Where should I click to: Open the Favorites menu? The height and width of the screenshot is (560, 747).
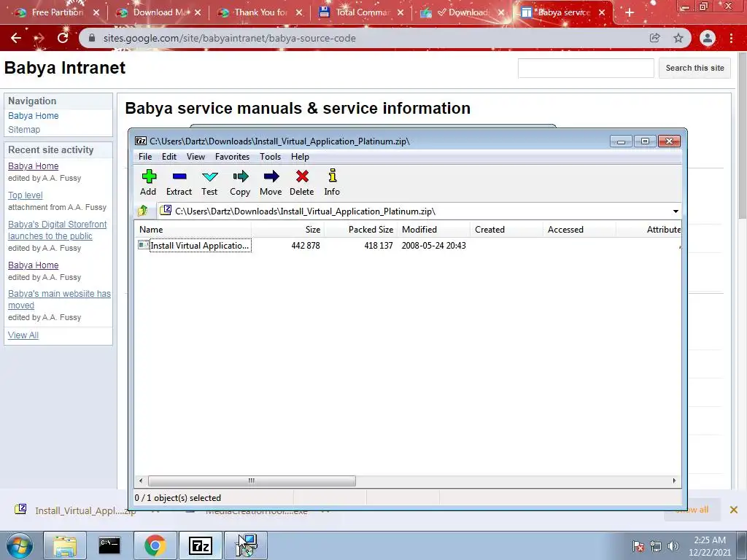click(x=232, y=157)
